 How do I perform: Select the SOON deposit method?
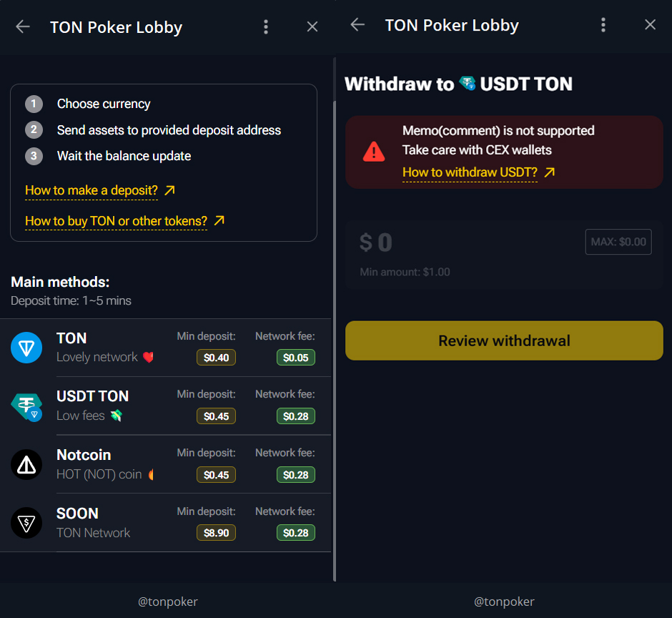tap(165, 523)
